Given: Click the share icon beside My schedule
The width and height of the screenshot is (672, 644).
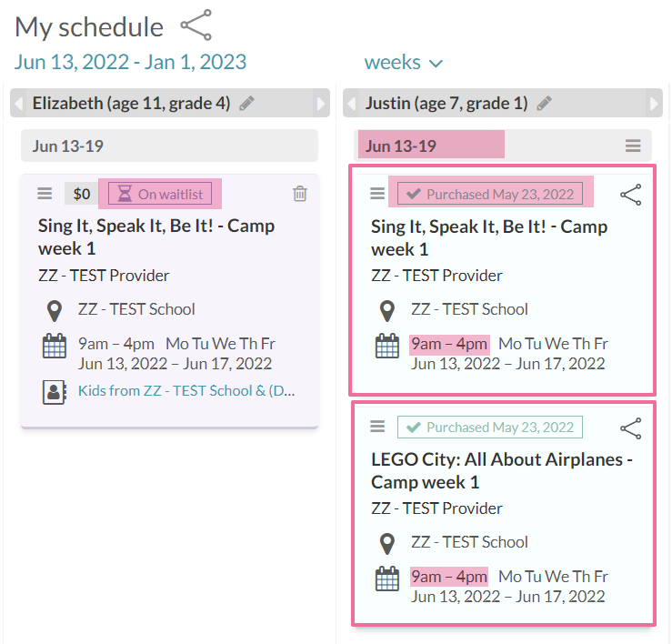Looking at the screenshot, I should 196,25.
